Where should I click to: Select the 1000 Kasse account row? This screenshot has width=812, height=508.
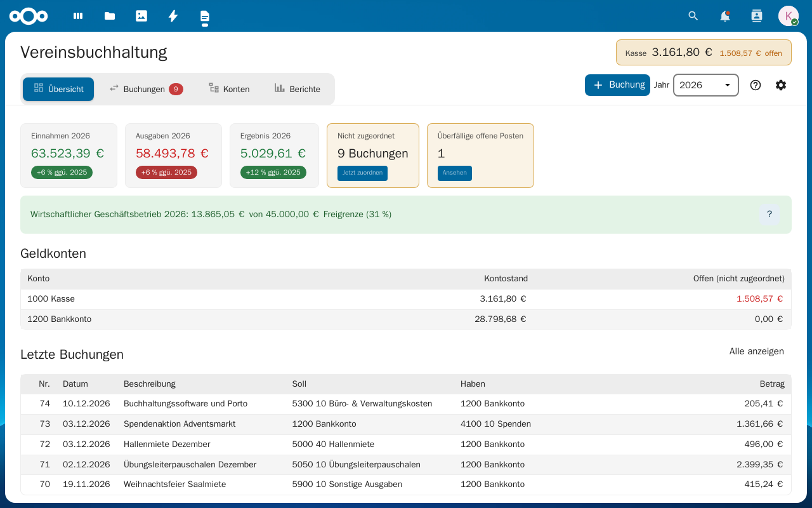(x=406, y=299)
